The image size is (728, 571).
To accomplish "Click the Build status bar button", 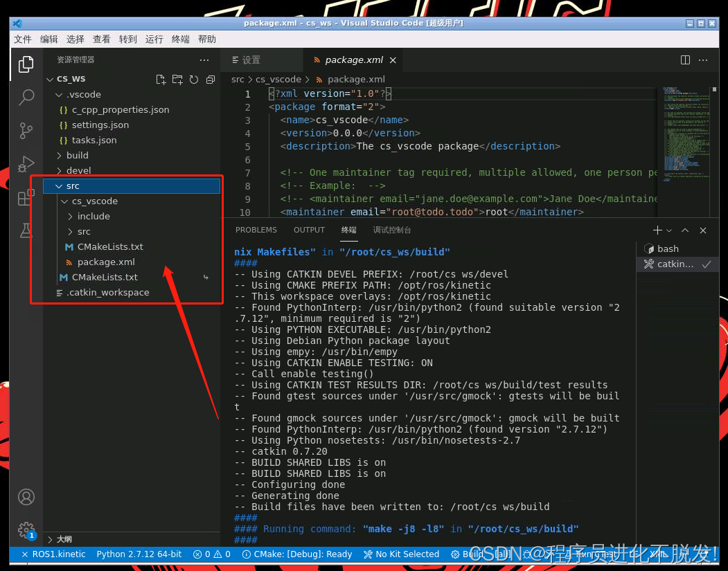I will point(468,554).
